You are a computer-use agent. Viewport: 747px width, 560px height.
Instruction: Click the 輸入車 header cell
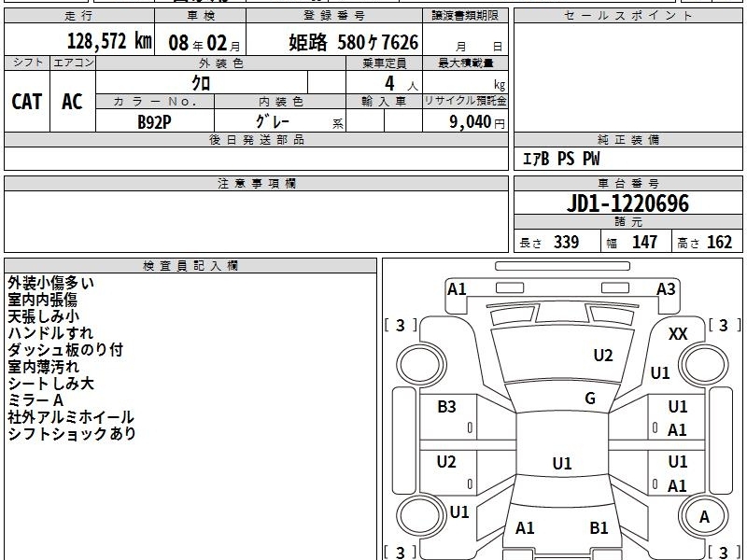point(384,102)
